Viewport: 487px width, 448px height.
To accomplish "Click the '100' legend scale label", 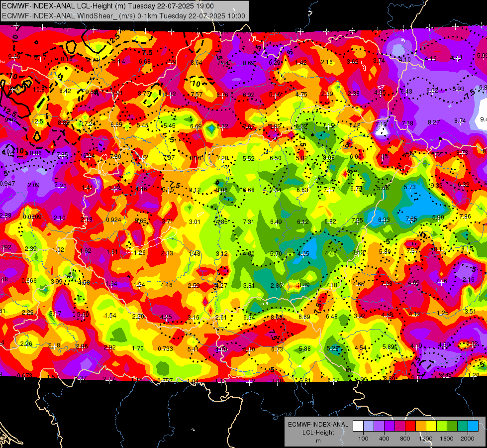I will [x=363, y=439].
